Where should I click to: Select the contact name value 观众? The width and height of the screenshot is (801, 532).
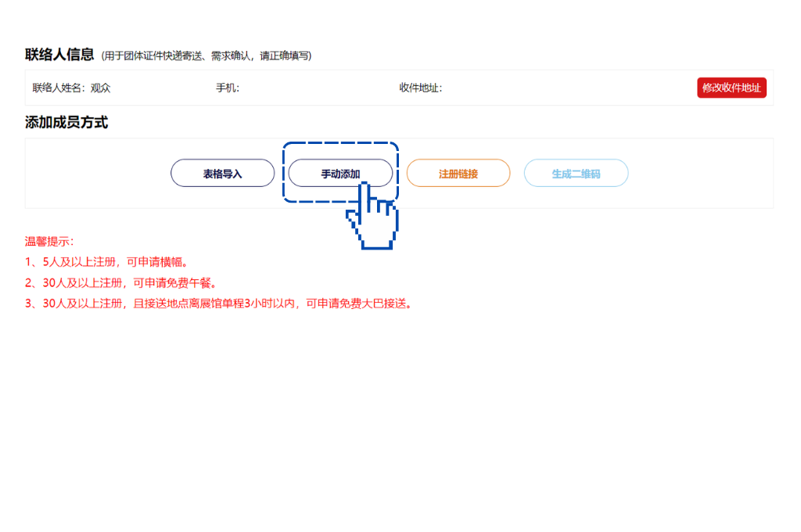click(x=101, y=88)
